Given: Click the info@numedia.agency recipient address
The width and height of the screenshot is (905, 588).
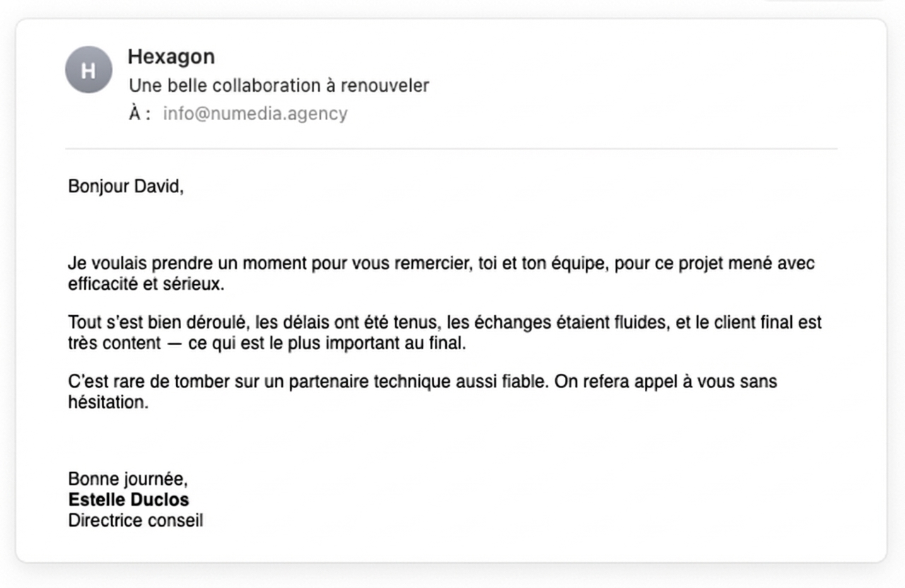Looking at the screenshot, I should pos(255,114).
